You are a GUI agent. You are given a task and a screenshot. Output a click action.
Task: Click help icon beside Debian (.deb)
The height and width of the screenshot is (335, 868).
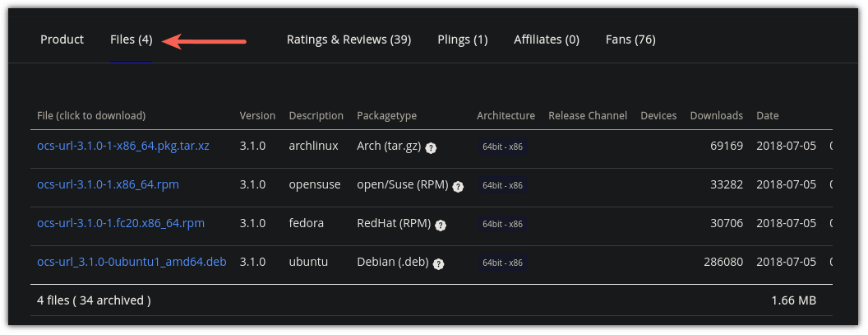pos(438,263)
